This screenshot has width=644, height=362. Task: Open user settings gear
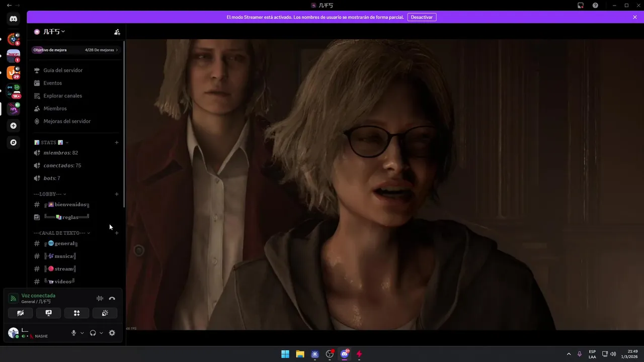[112, 333]
